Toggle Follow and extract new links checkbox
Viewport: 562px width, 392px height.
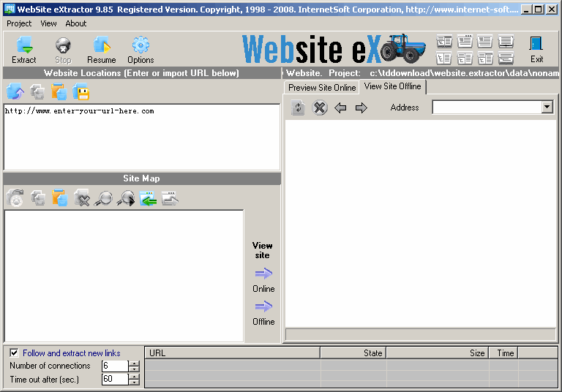point(14,353)
